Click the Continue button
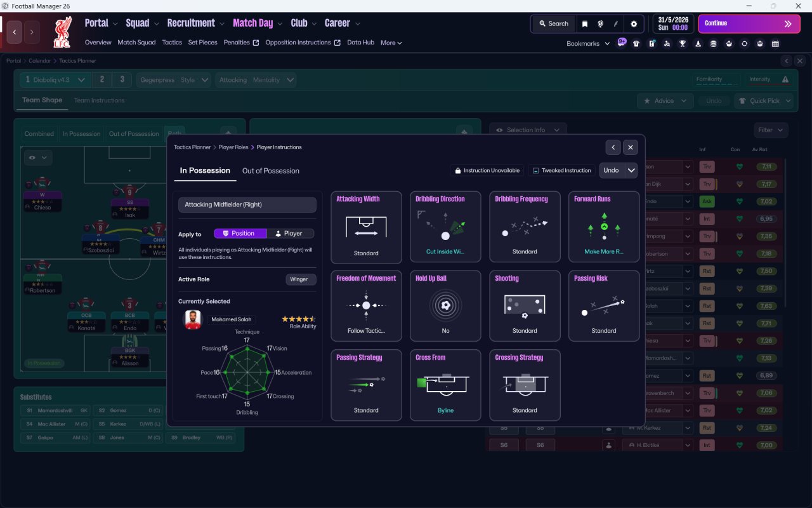Viewport: 812px width, 508px height. point(749,23)
